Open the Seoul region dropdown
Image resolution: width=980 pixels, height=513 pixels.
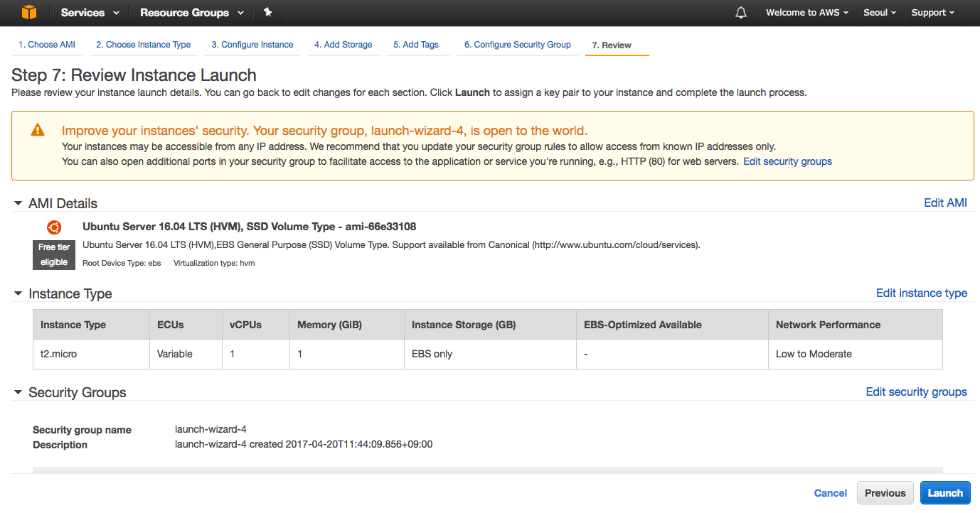[880, 13]
